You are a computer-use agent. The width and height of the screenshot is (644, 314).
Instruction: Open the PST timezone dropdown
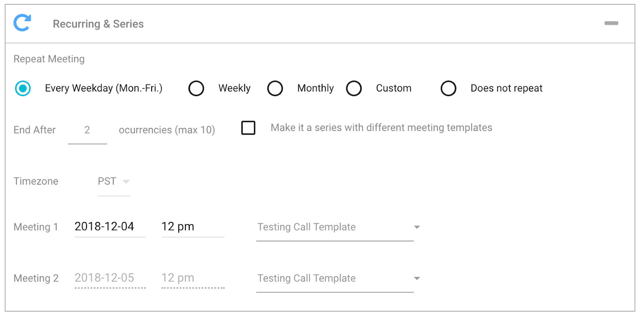114,181
